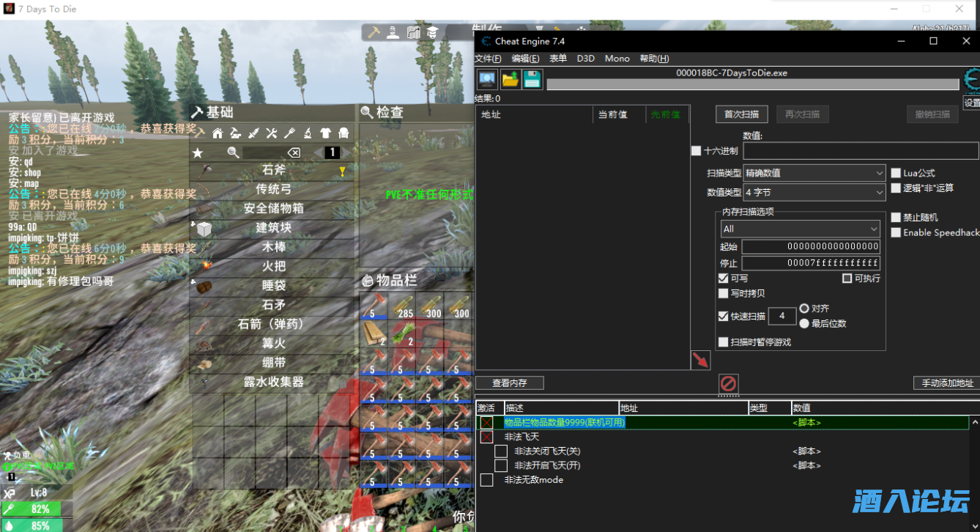Open the map tab icon in game

[413, 32]
